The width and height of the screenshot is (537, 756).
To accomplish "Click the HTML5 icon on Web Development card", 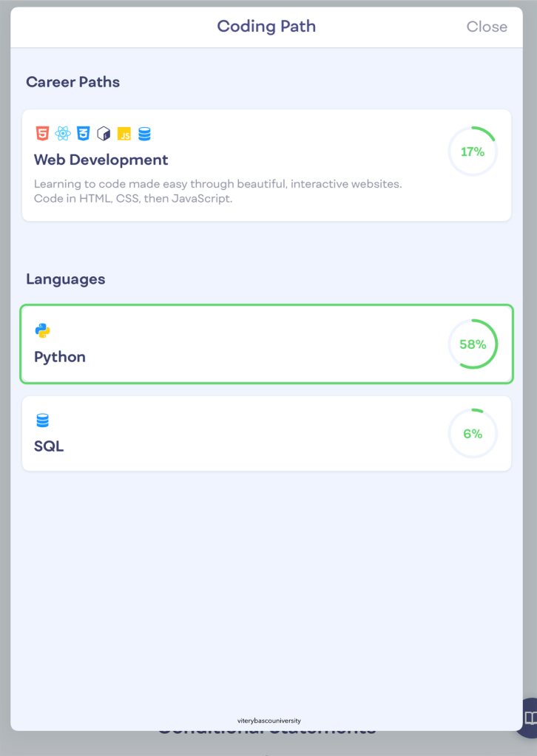I will click(42, 134).
